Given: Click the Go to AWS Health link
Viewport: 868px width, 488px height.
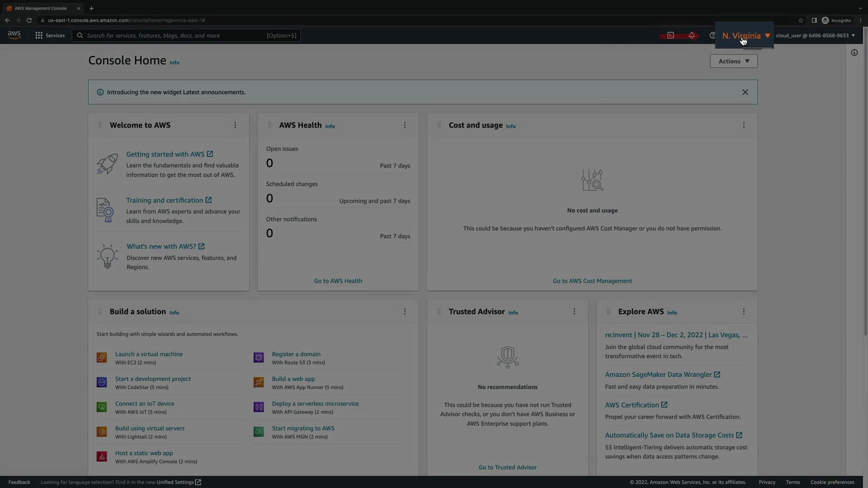Looking at the screenshot, I should point(338,281).
